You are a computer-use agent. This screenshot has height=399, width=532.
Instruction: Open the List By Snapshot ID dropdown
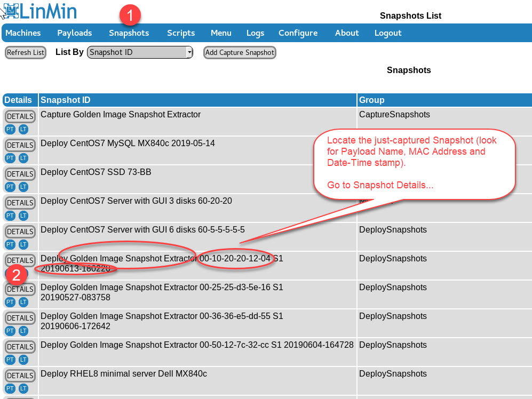click(140, 52)
